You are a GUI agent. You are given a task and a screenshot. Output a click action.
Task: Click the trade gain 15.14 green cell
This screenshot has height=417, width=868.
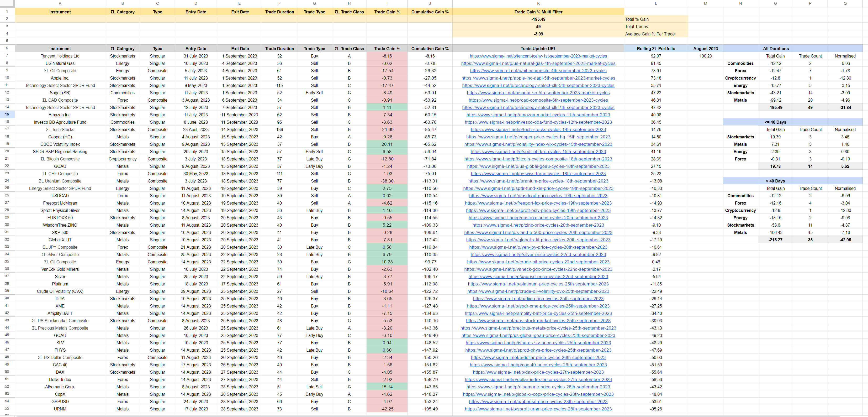pyautogui.click(x=387, y=387)
